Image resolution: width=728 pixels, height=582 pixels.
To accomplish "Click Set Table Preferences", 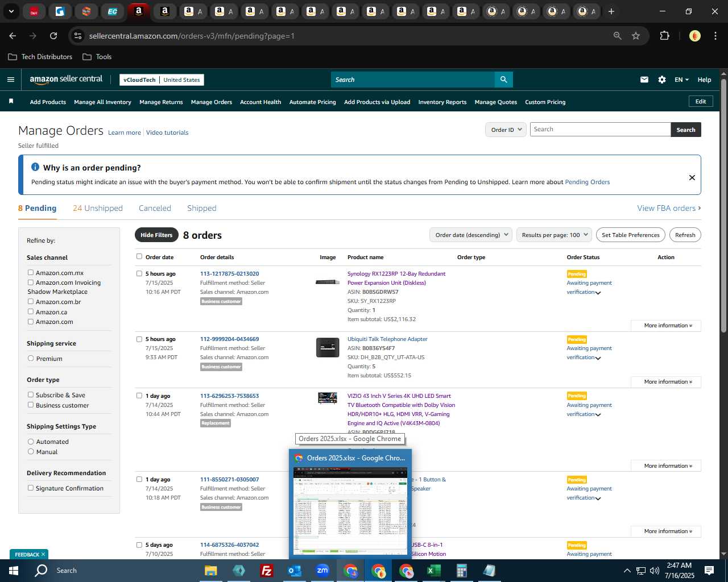I will point(631,235).
